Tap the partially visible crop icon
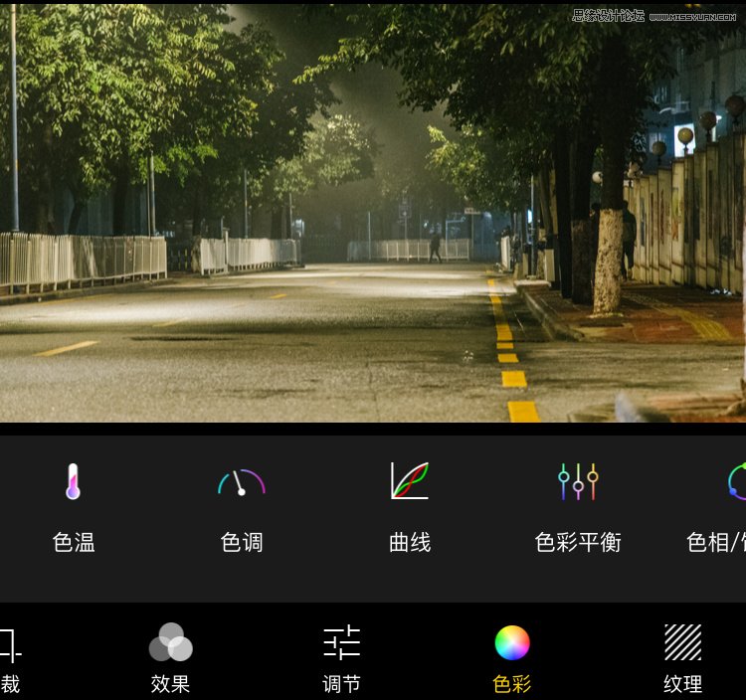The width and height of the screenshot is (746, 700). [x=10, y=644]
